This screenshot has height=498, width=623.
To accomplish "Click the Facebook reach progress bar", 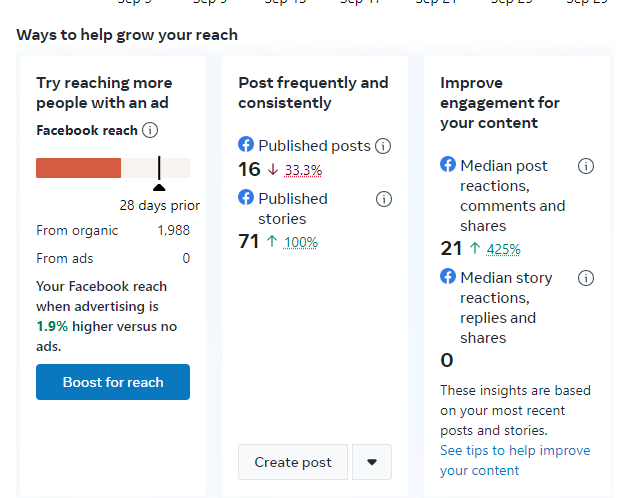I will click(x=113, y=168).
